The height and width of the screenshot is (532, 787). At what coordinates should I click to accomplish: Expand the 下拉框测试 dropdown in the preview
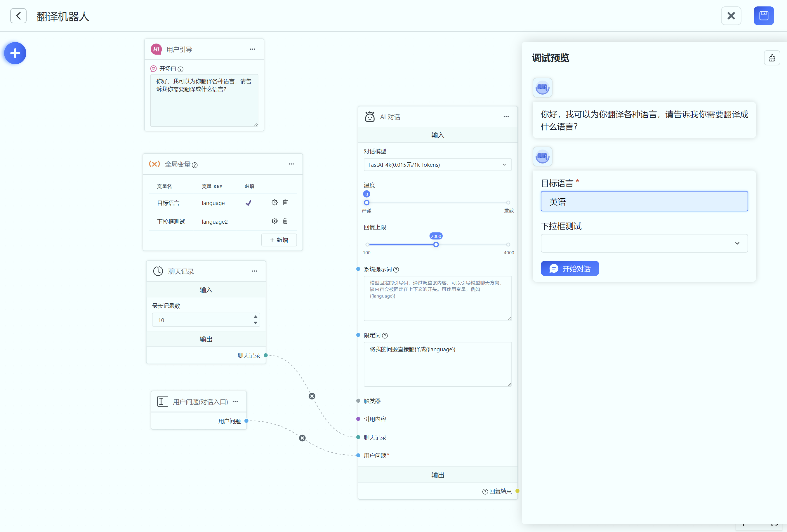[644, 243]
